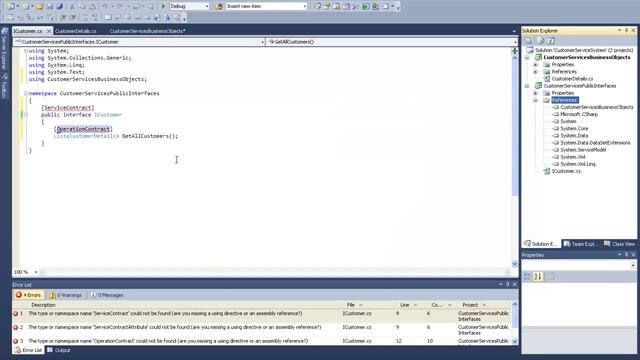Viewport: 640px width, 360px height.
Task: Select CustomerDetails.cs in Solution Explorer
Action: click(x=572, y=79)
